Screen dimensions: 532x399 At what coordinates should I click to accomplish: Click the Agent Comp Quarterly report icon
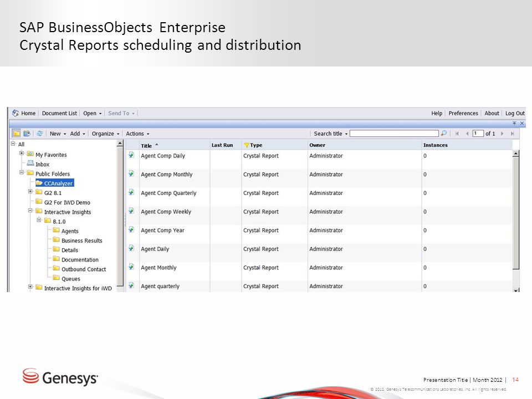131,192
